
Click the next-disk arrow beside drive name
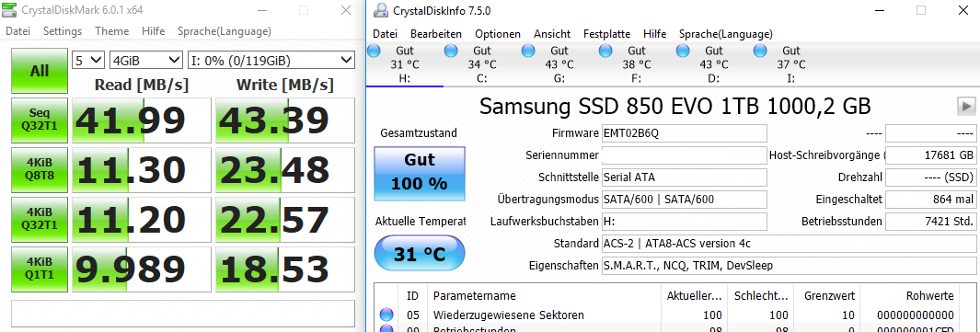966,106
